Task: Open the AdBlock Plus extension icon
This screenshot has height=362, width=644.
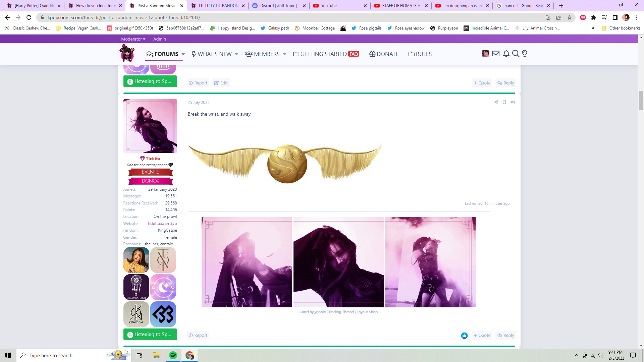Action: click(x=583, y=17)
